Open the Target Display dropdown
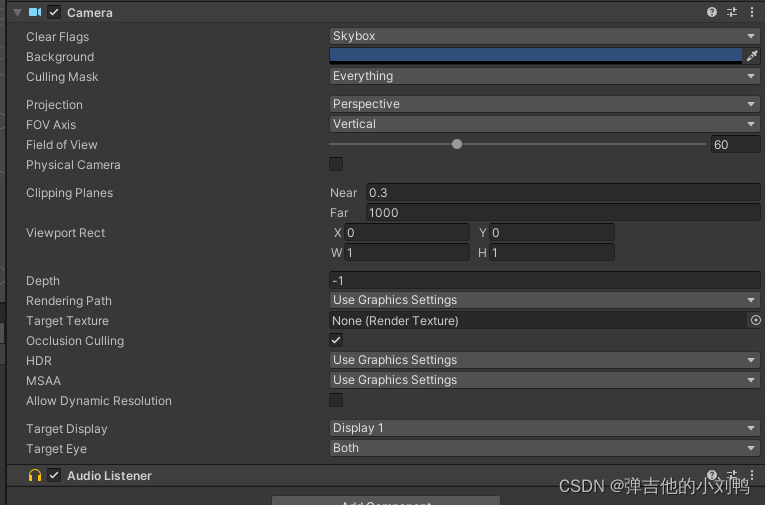 point(544,428)
